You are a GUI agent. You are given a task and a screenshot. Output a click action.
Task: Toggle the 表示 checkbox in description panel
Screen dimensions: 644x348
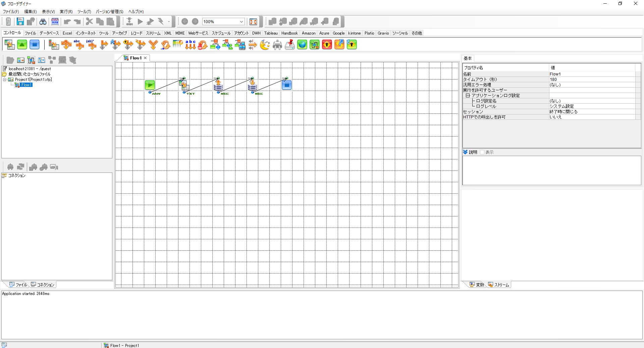(482, 152)
